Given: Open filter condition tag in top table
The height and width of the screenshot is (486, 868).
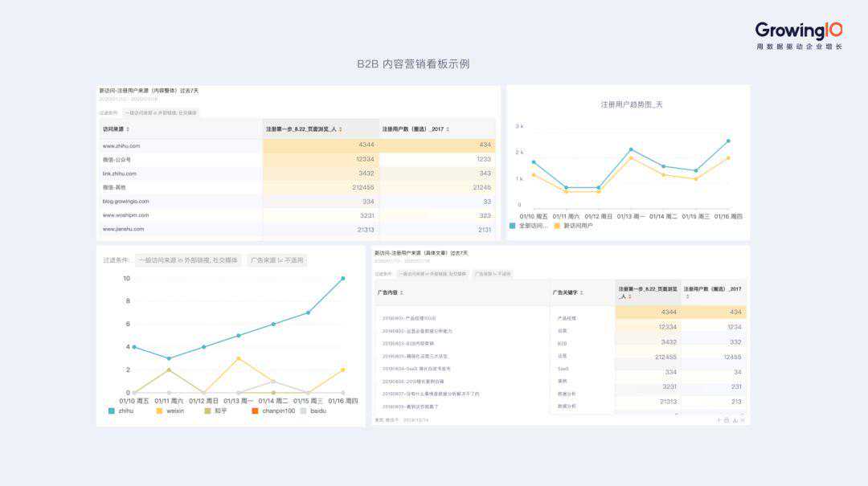Looking at the screenshot, I should click(161, 113).
